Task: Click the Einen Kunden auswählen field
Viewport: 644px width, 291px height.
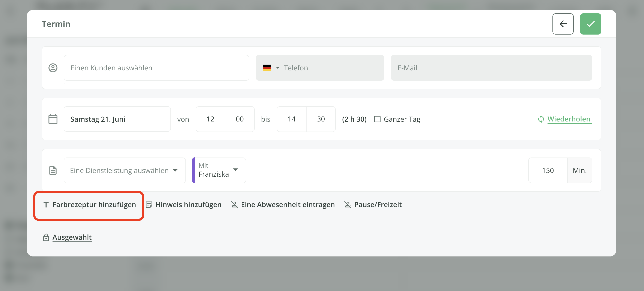Action: click(x=156, y=68)
